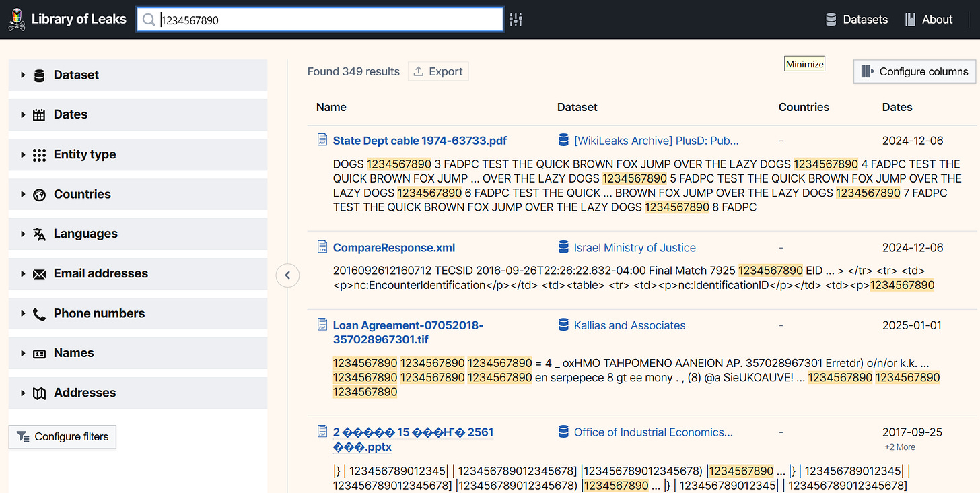
Task: Open the WikiLeaks Archive PlusD dataset
Action: (656, 141)
